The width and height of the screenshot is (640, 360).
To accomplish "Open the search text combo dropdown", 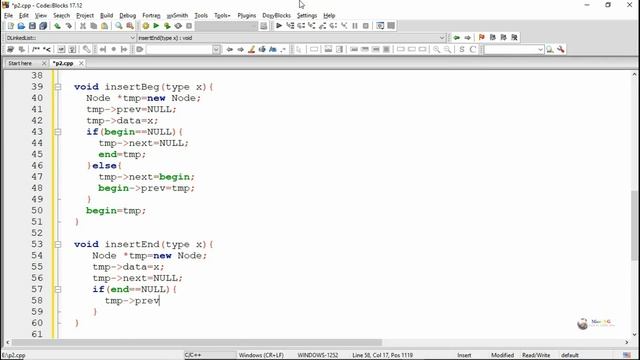I will click(216, 49).
